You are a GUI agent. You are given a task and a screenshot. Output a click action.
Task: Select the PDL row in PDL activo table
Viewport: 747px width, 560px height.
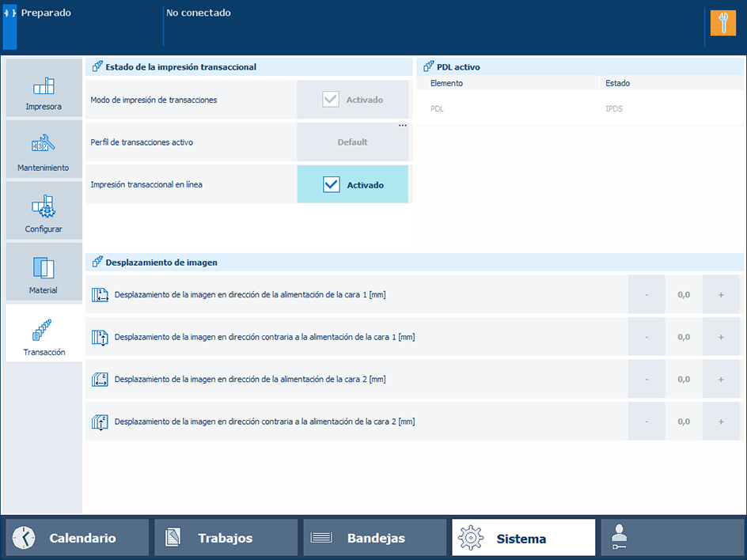click(580, 108)
